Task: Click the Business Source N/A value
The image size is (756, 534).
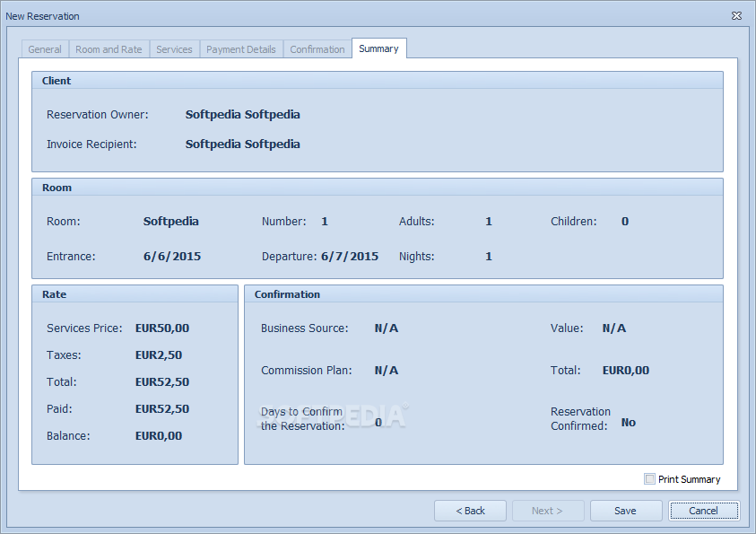Action: 387,328
